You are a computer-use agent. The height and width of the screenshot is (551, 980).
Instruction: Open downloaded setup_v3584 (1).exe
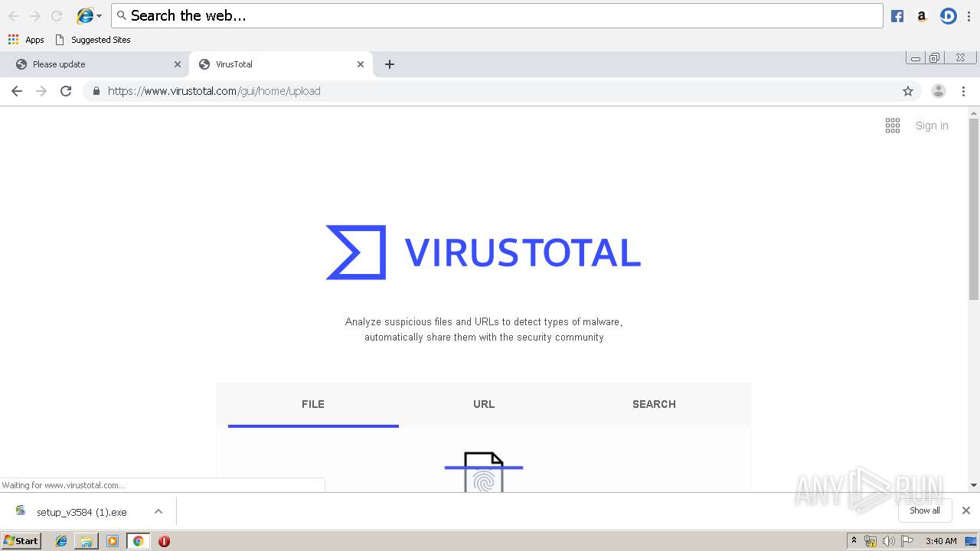point(80,512)
